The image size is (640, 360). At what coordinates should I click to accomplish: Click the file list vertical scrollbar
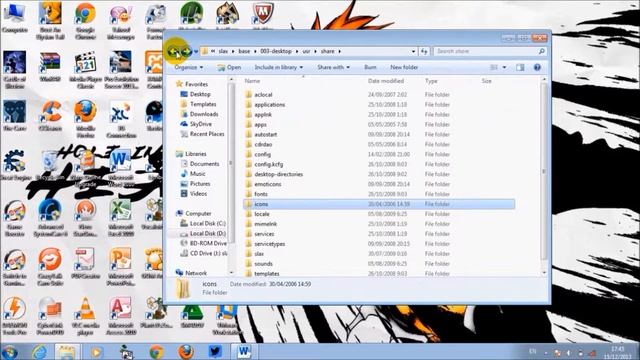544,171
